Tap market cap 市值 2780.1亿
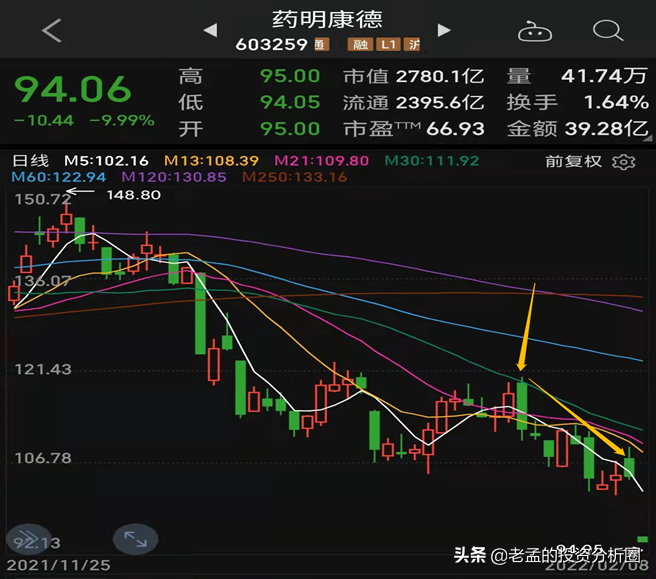Viewport: 656px width, 579px height. pos(414,76)
